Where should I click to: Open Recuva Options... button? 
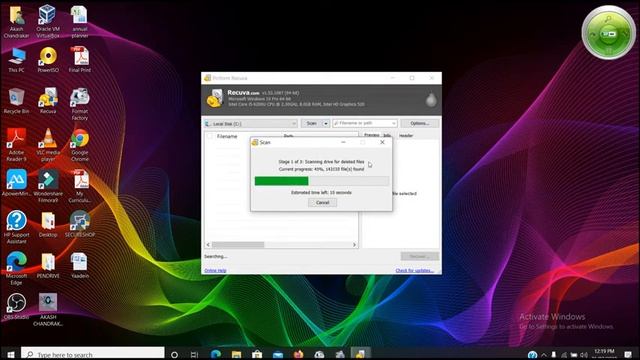tap(420, 123)
